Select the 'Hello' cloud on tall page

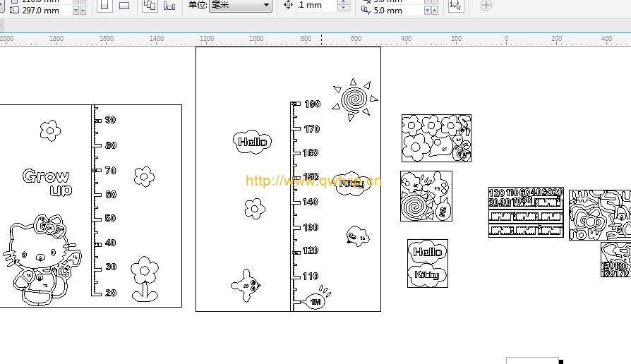(252, 142)
